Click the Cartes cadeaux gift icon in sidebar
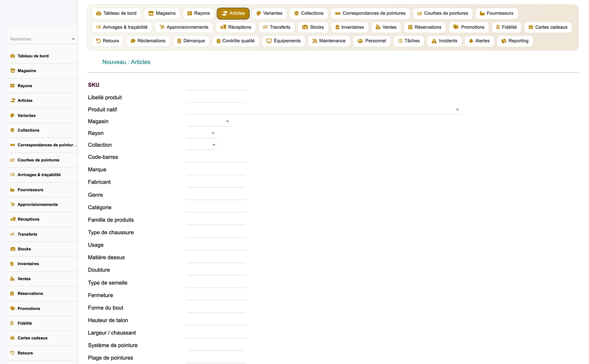This screenshot has width=589, height=364. pyautogui.click(x=13, y=338)
